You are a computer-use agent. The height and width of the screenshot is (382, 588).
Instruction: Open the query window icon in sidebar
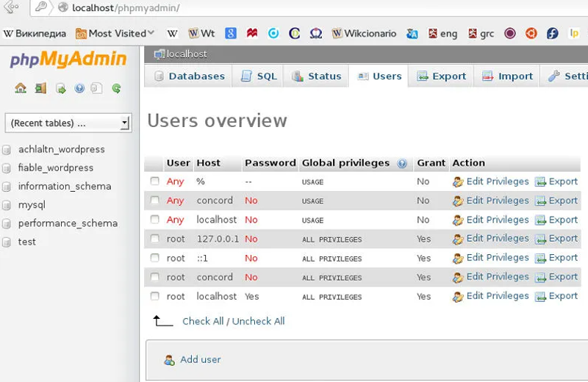click(x=60, y=88)
